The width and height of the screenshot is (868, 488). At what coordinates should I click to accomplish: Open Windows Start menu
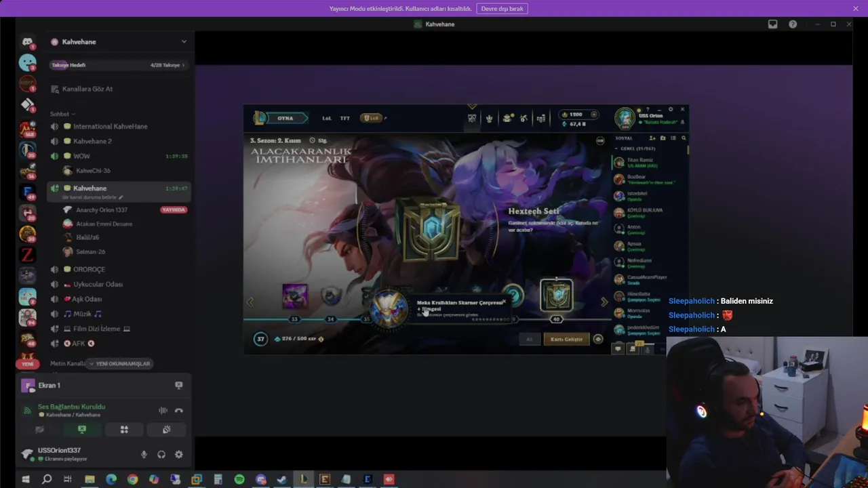(26, 479)
